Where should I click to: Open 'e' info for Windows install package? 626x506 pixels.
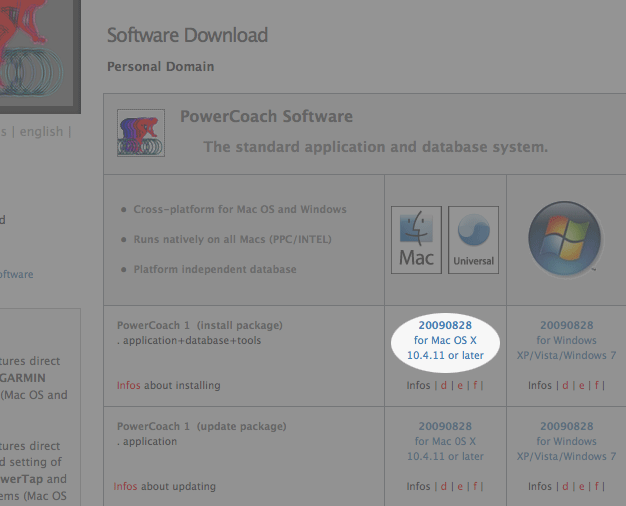581,385
